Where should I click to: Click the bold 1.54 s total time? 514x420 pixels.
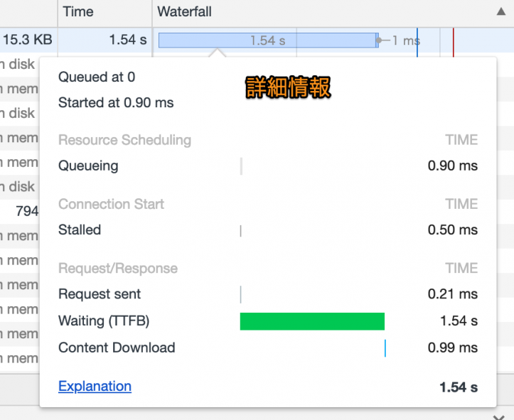coord(459,387)
